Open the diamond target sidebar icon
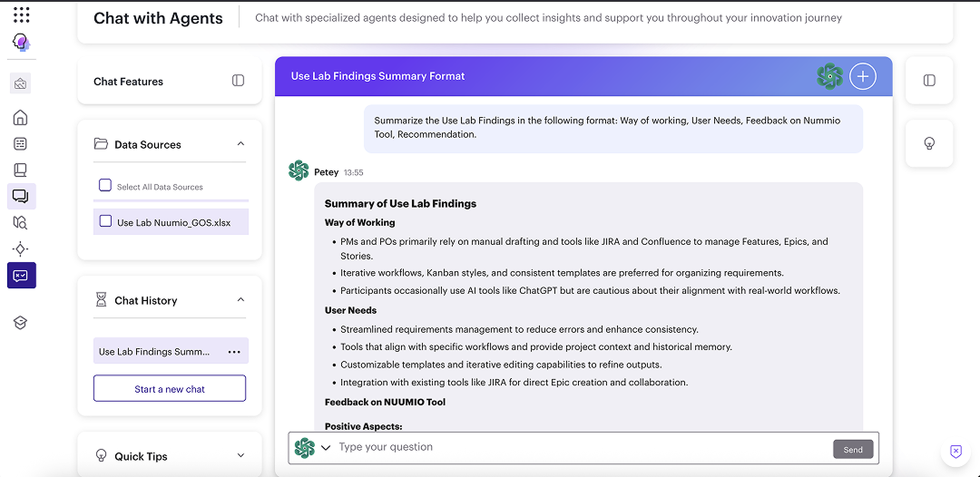Screen dimensions: 980x477 tap(21, 249)
